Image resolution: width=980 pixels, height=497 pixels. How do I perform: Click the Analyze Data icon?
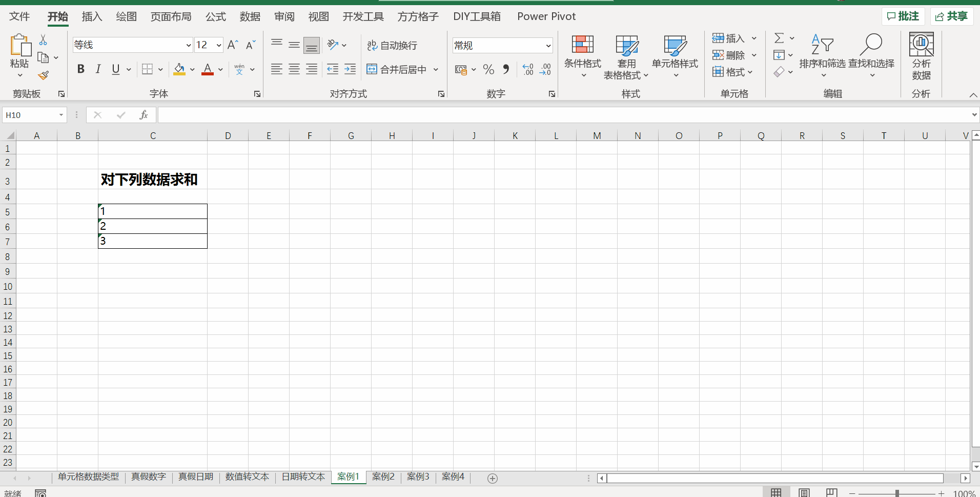[921, 46]
